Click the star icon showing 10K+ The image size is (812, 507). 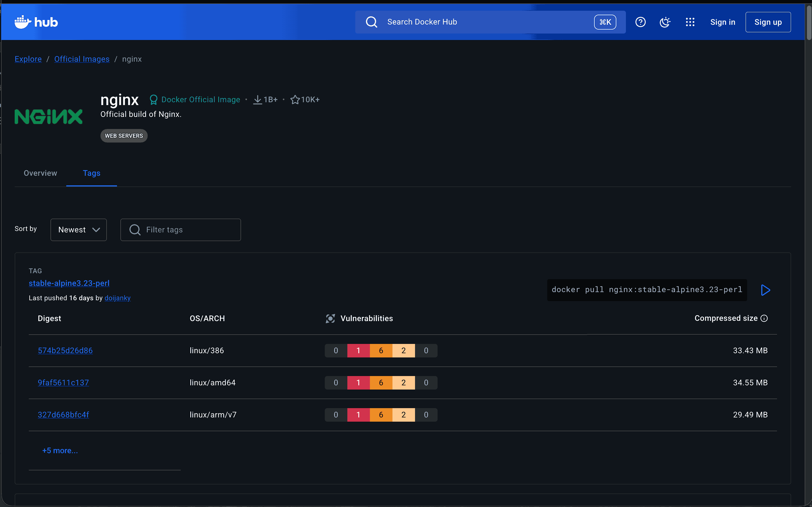coord(295,99)
